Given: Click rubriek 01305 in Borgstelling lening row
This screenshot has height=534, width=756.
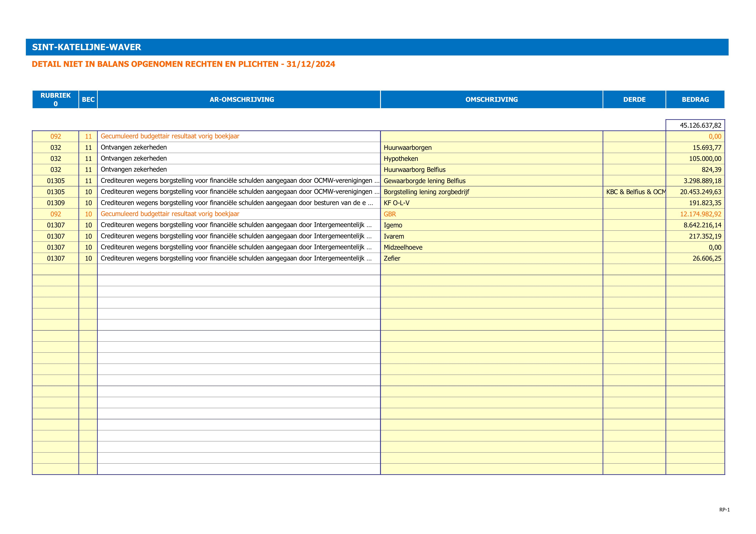Looking at the screenshot, I should click(x=56, y=192).
